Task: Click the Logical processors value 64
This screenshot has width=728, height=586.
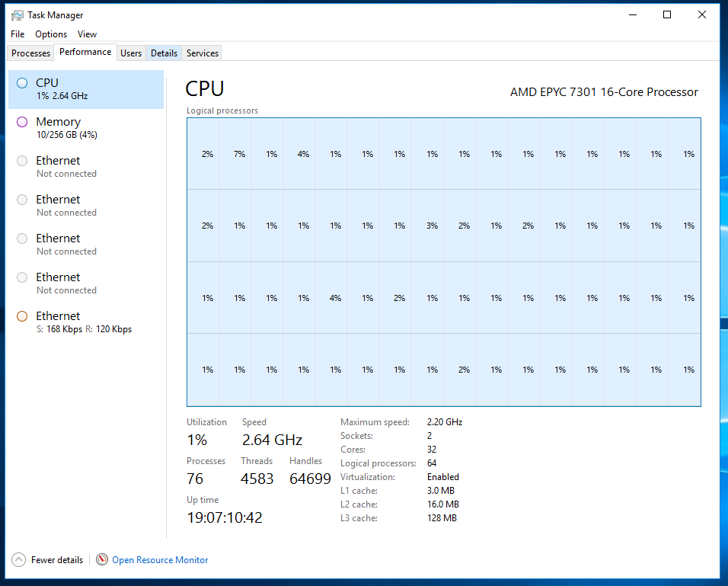Action: [432, 463]
